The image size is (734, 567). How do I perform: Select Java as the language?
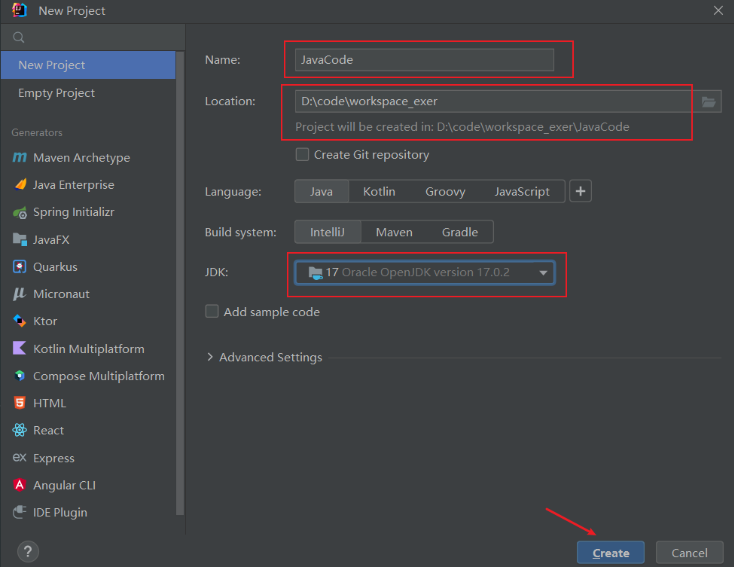click(322, 191)
